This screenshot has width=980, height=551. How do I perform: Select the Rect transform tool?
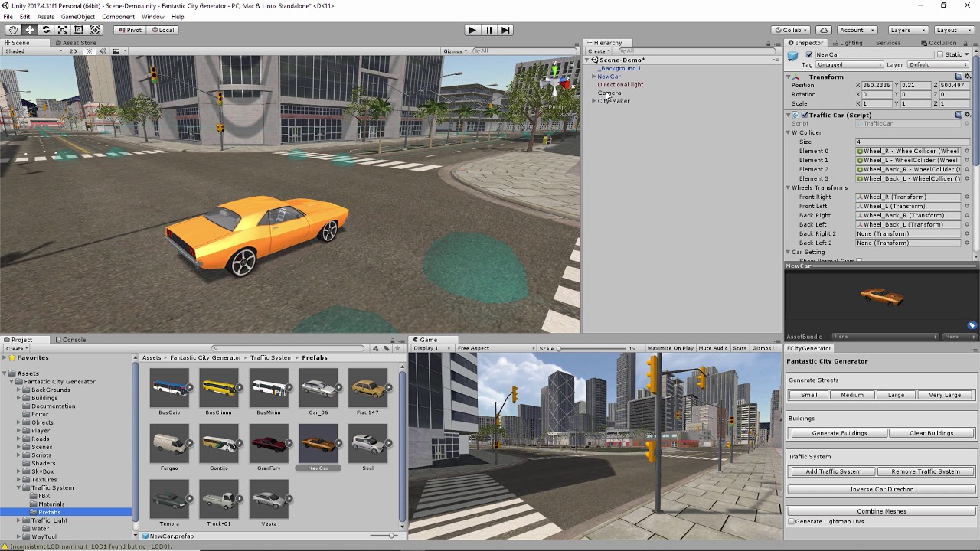click(x=78, y=30)
